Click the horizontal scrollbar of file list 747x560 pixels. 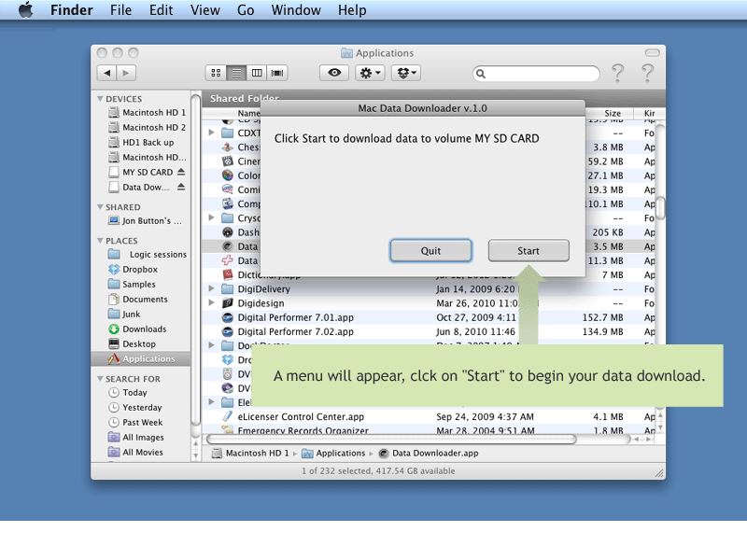tap(390, 439)
